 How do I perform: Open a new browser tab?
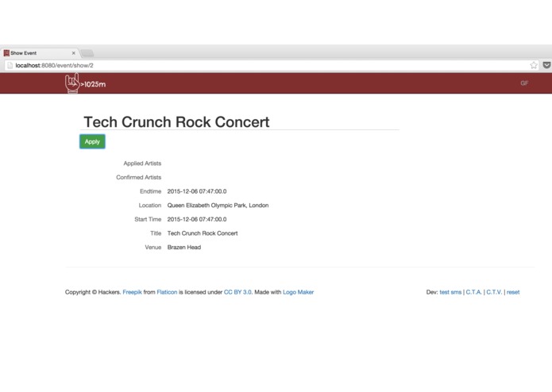pyautogui.click(x=87, y=53)
